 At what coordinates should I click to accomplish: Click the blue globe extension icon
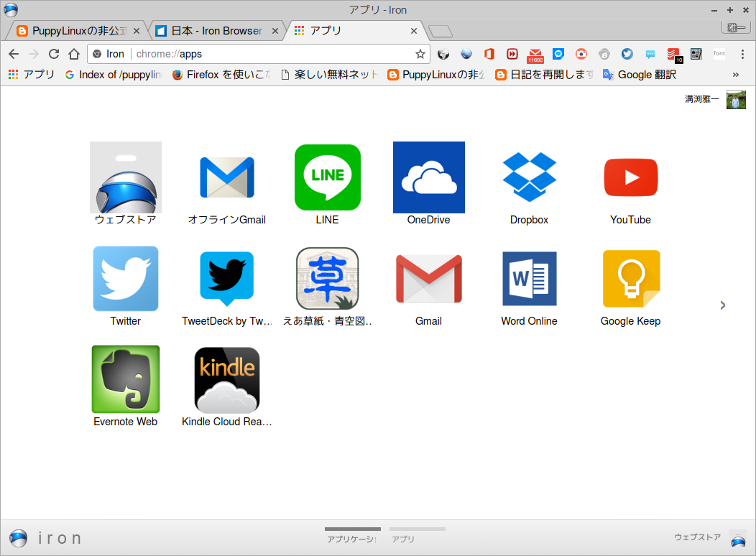click(466, 54)
